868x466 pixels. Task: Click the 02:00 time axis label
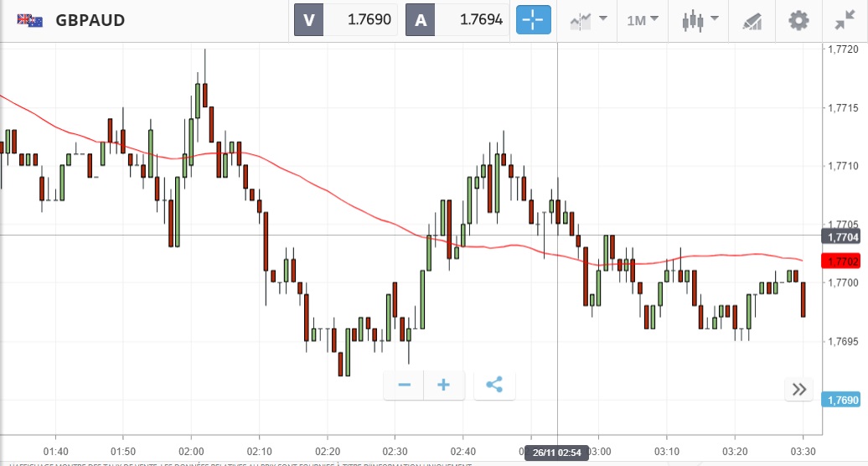pos(191,438)
